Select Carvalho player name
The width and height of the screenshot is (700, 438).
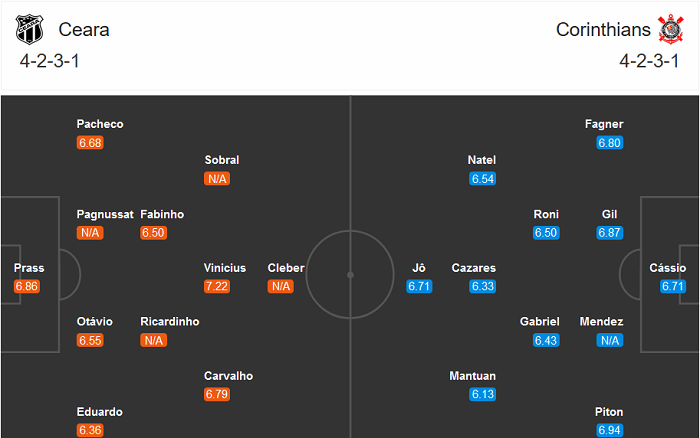click(229, 376)
